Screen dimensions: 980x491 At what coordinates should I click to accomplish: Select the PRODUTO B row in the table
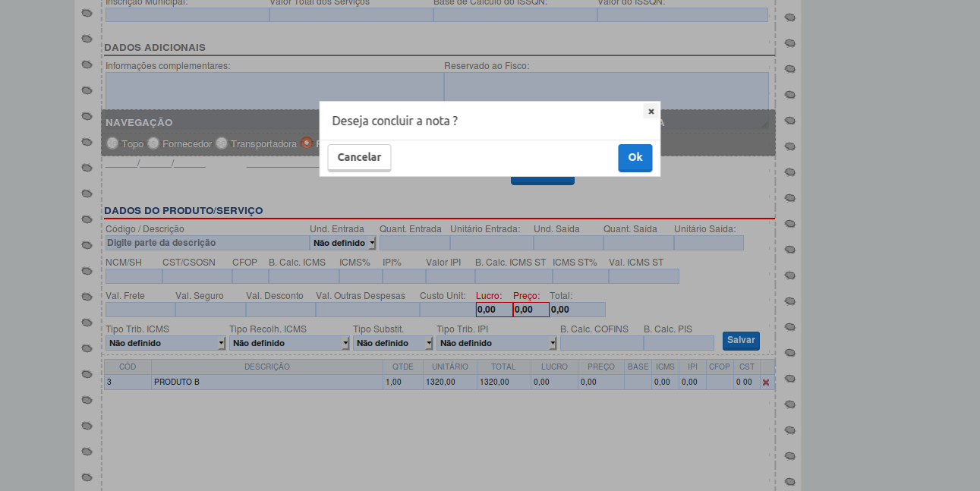(x=266, y=382)
